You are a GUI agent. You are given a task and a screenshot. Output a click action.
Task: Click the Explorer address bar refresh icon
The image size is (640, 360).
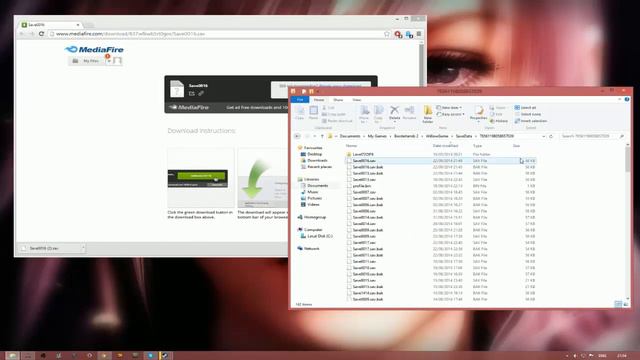pos(551,136)
